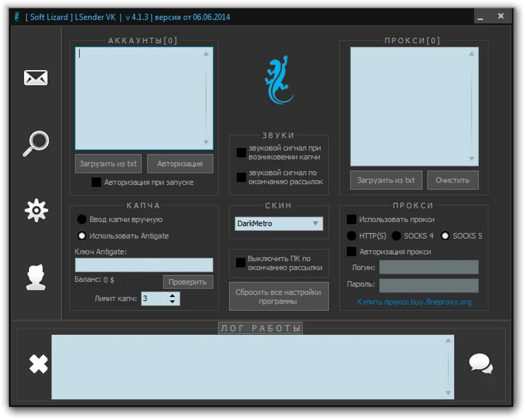
Task: Open the Купить прокси buy.fineproxy.org link
Action: (x=414, y=302)
